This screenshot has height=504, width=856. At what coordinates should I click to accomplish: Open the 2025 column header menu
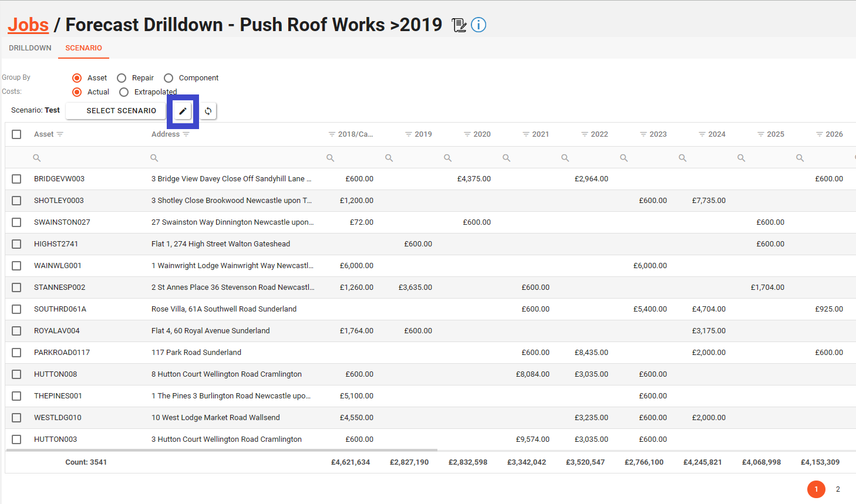point(761,134)
